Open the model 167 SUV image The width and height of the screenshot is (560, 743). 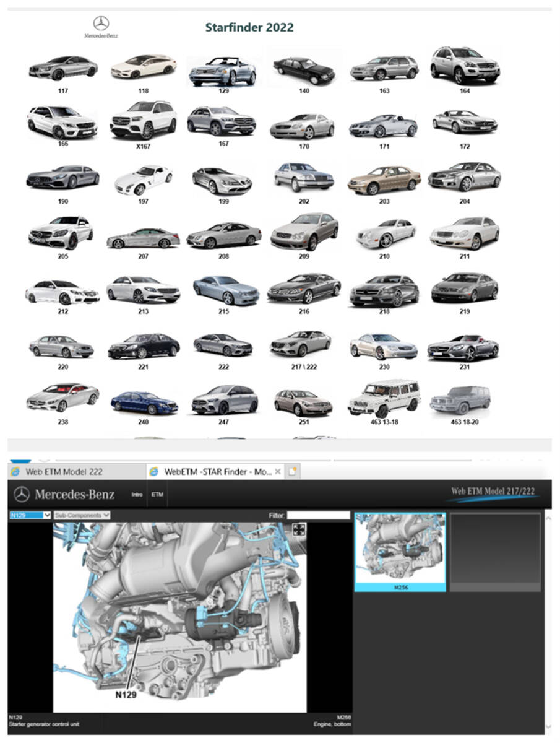[222, 121]
